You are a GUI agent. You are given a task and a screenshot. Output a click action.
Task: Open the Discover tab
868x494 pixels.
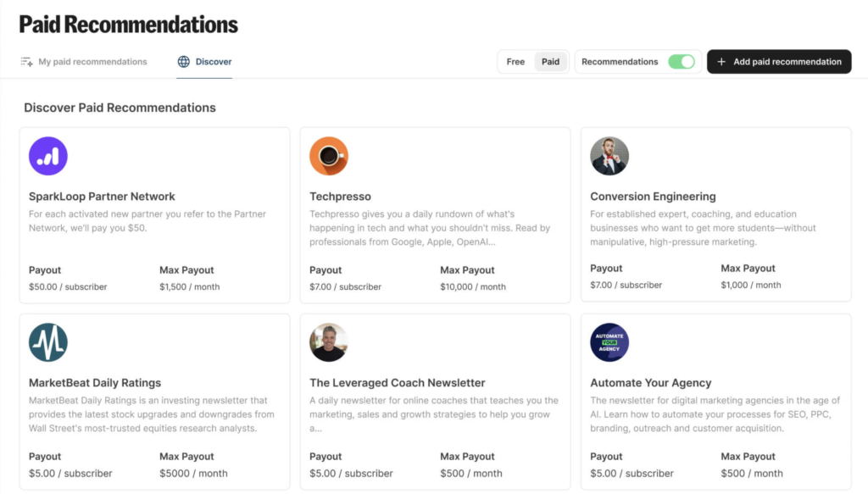pos(214,62)
